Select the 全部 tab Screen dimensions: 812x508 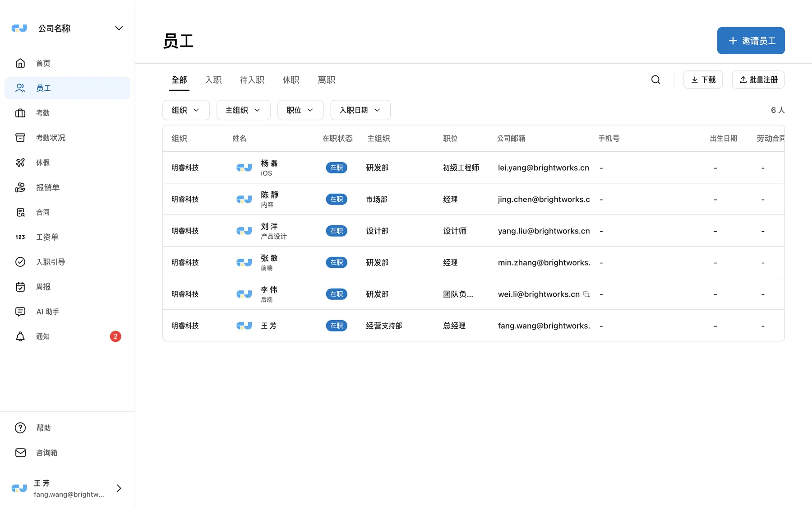pyautogui.click(x=179, y=80)
